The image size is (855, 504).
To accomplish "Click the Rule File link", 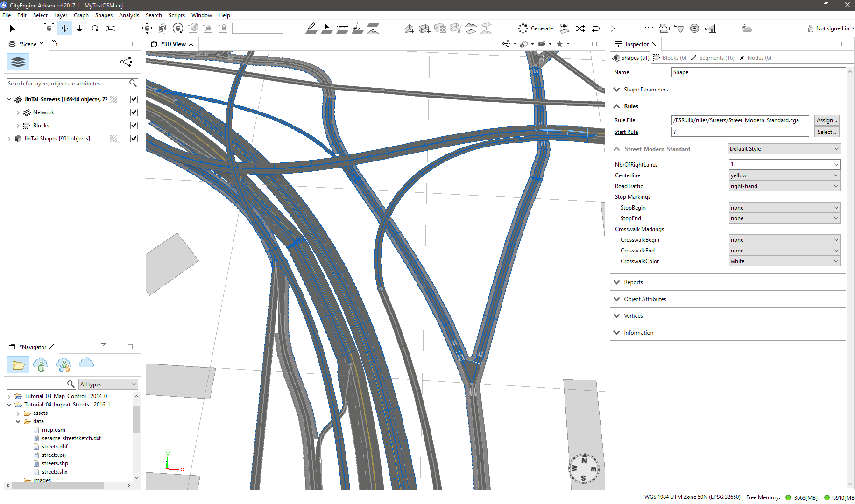I will pos(625,120).
